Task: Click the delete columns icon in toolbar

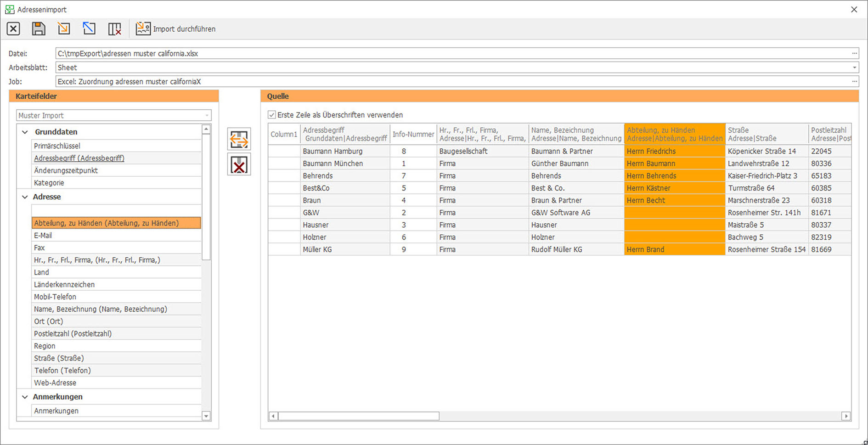Action: point(114,29)
